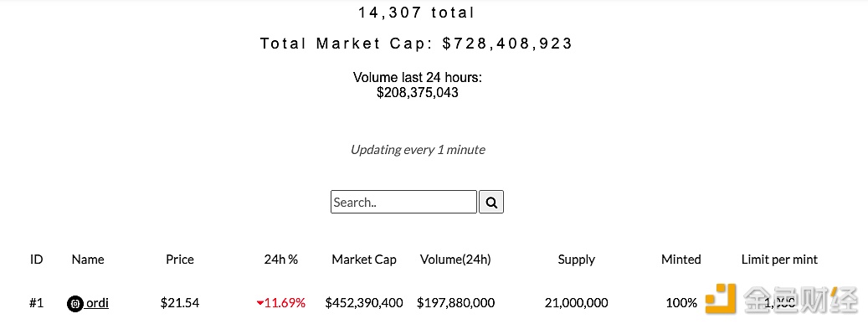The width and height of the screenshot is (868, 324).
Task: Click the red down arrow beside 11.69%
Action: tap(260, 303)
